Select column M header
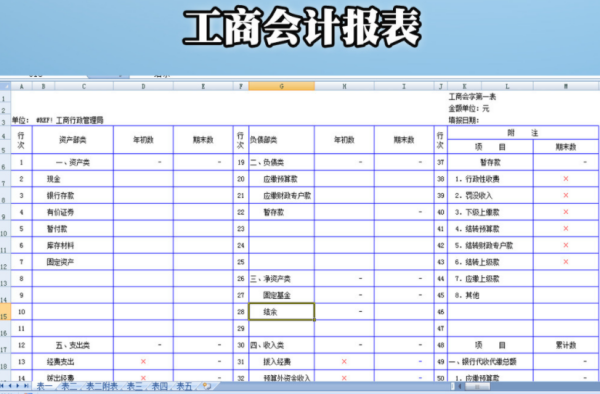Image resolution: width=600 pixels, height=394 pixels. coord(566,86)
